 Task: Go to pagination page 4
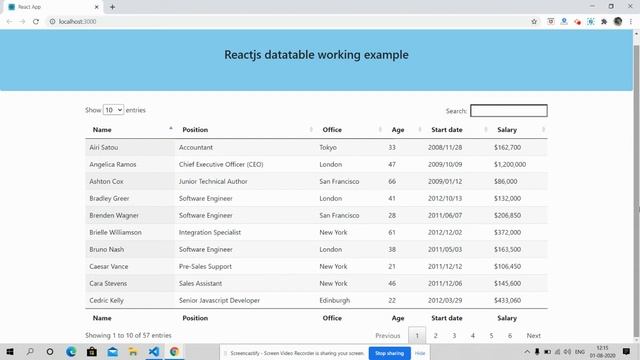(x=473, y=336)
